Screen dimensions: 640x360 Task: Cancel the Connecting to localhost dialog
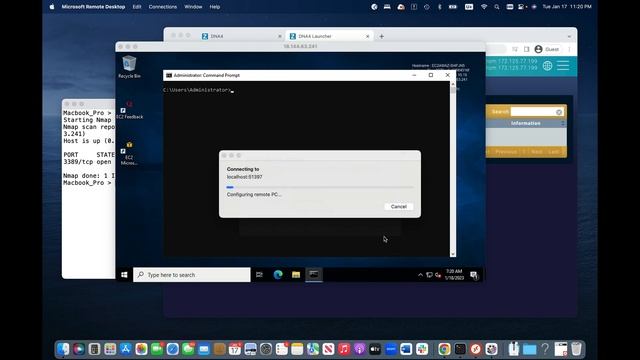tap(398, 207)
